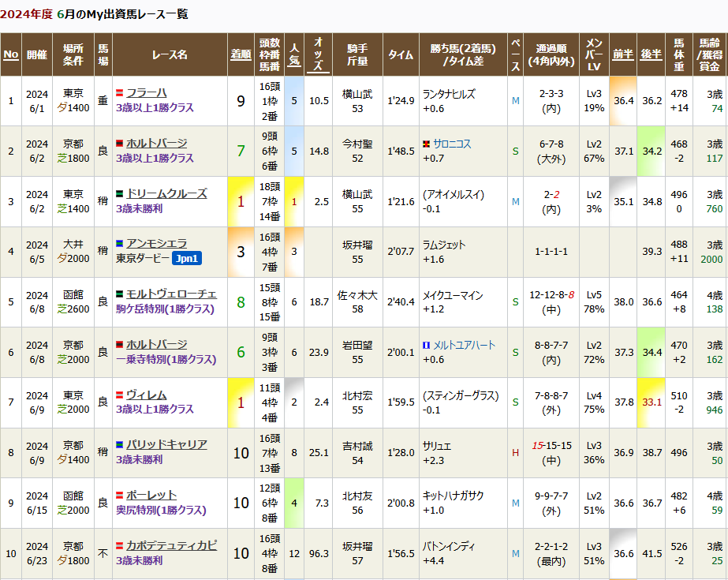
Task: Sort by the 後半 column header
Action: click(651, 54)
